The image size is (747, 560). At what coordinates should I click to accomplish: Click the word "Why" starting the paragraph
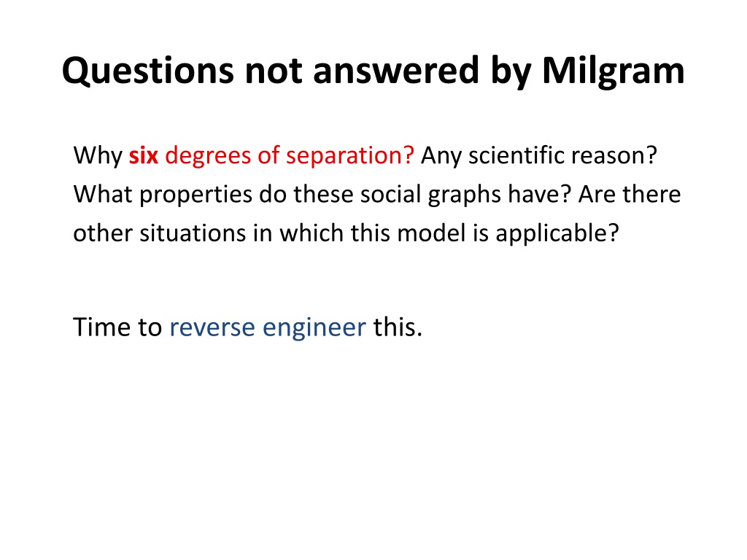tap(98, 157)
